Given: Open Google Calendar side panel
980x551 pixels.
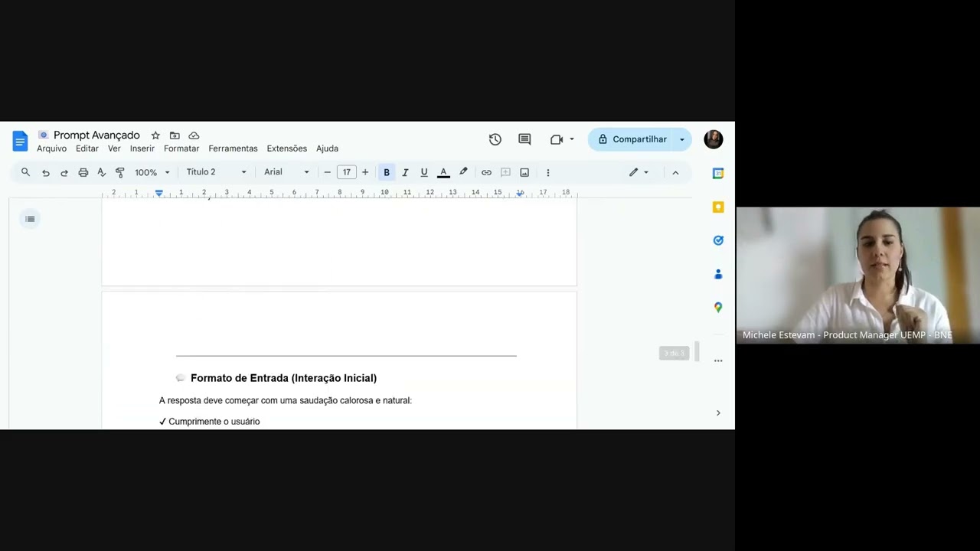Looking at the screenshot, I should click(718, 173).
